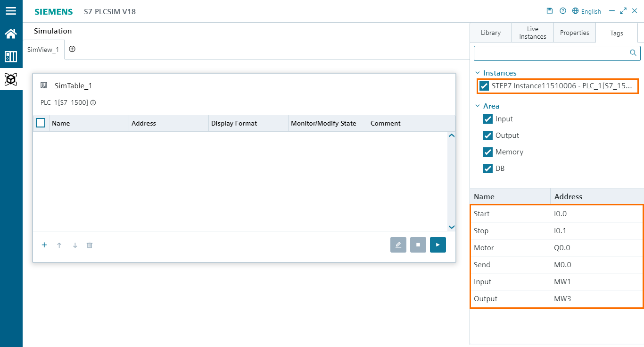
Task: Add a new SimView with plus icon
Action: tap(72, 49)
